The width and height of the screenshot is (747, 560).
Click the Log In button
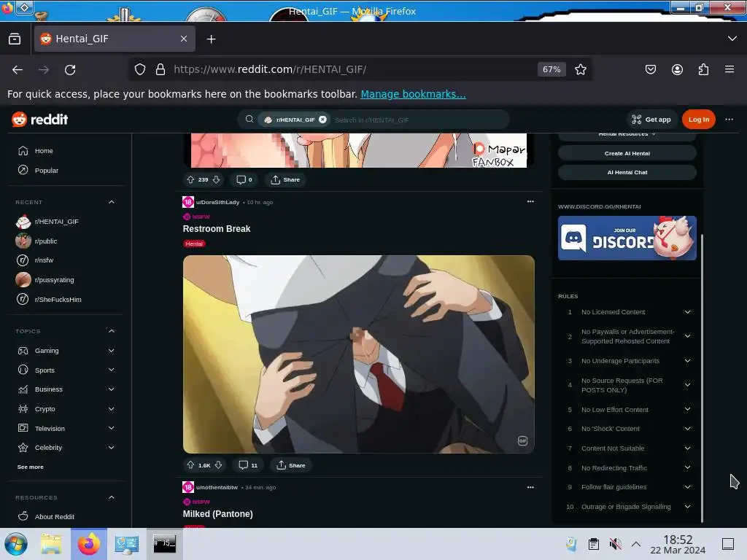coord(698,120)
